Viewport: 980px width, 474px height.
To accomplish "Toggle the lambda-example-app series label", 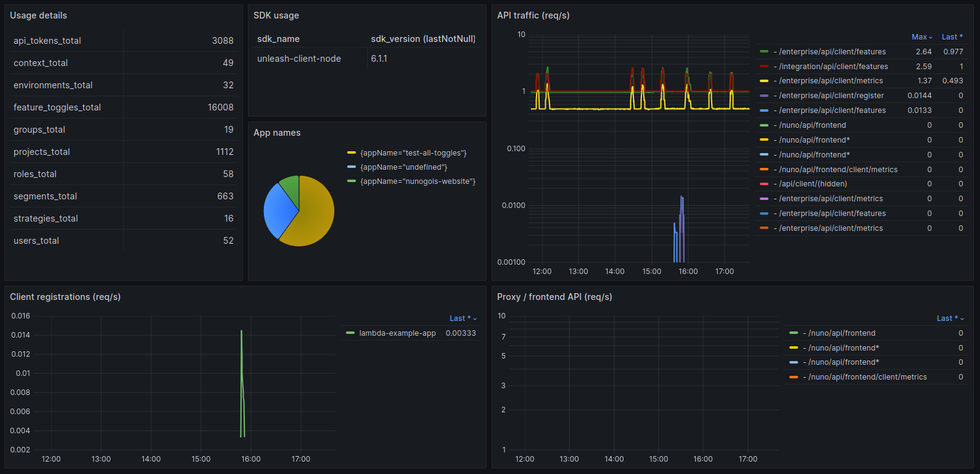I will coord(397,333).
